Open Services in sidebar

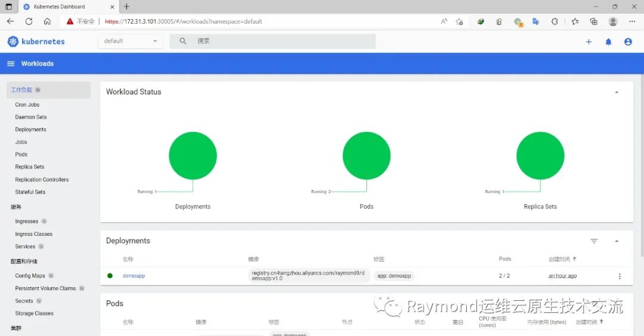(x=25, y=247)
